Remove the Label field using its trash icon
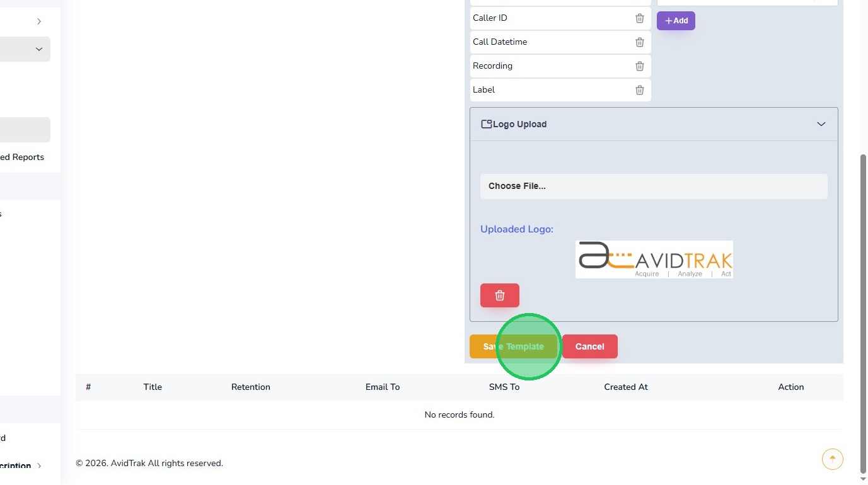This screenshot has width=868, height=485. coord(640,90)
